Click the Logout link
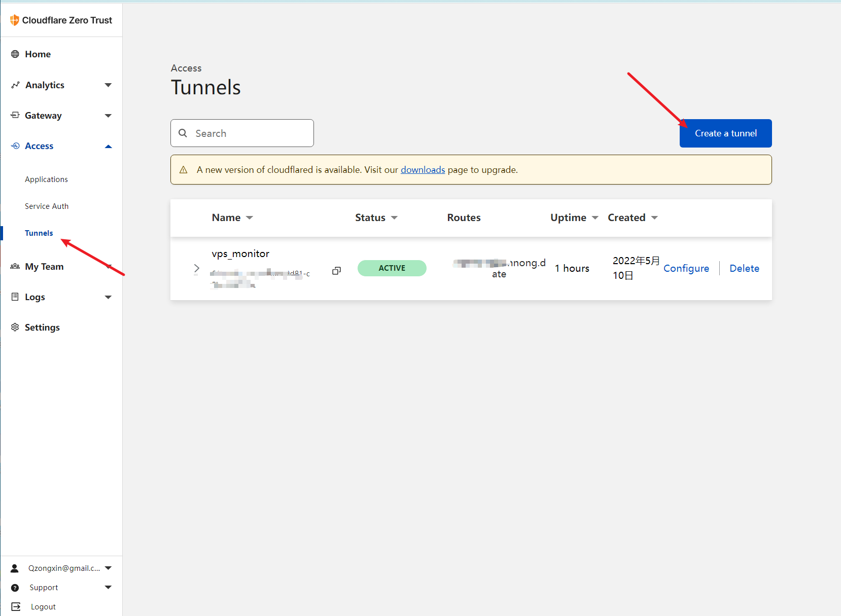Screen dimensions: 841x616 pos(43,607)
